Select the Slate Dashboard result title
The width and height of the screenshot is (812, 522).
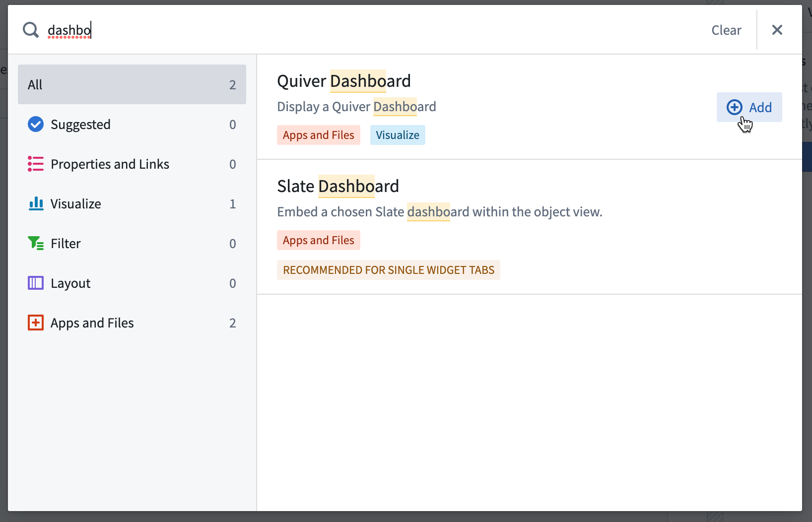[x=338, y=186]
